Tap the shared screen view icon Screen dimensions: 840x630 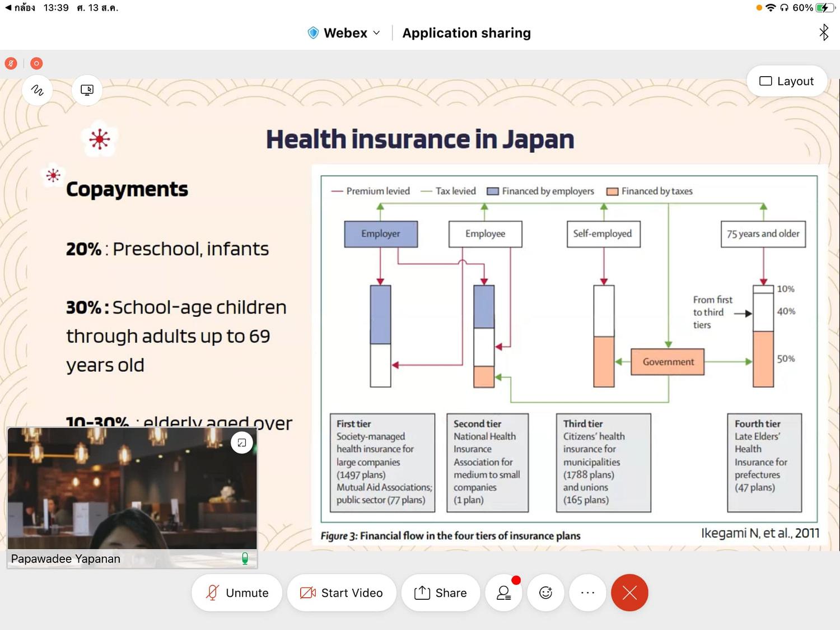point(87,90)
